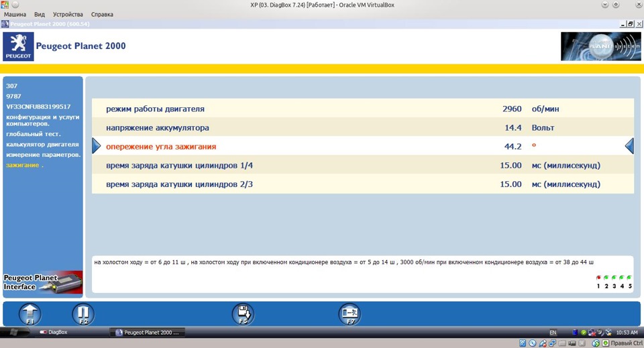Viewport: 644px width, 348px height.
Task: Click red indicator light number 1
Action: click(598, 278)
